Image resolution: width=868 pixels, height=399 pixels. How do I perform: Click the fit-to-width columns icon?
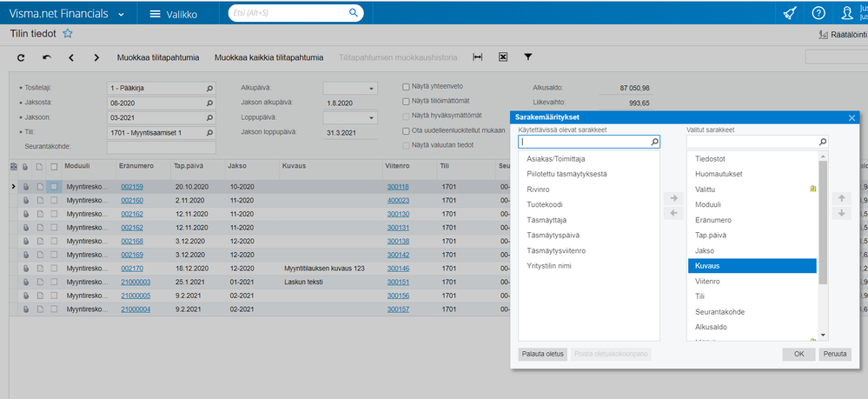tap(477, 57)
